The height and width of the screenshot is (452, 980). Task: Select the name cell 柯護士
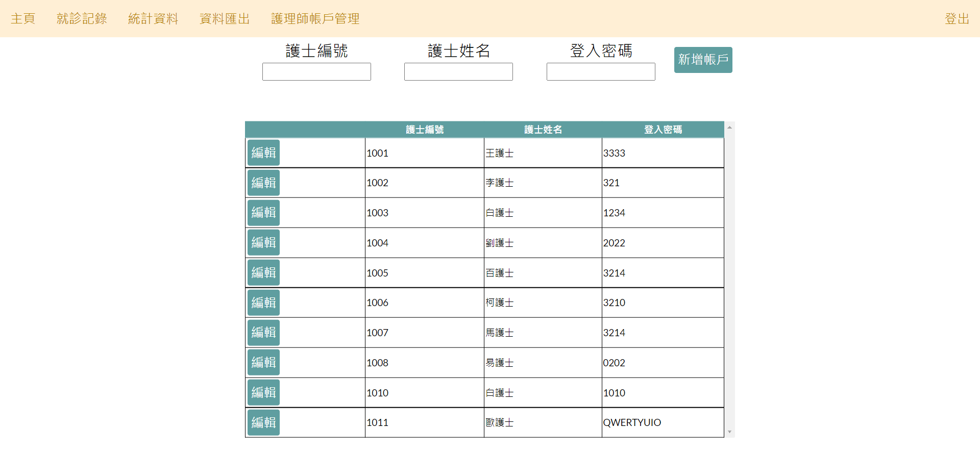coord(543,303)
